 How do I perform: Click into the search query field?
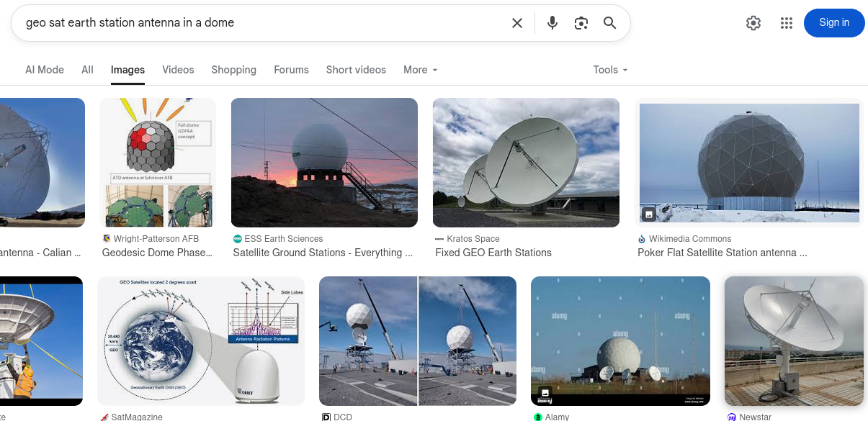click(259, 23)
